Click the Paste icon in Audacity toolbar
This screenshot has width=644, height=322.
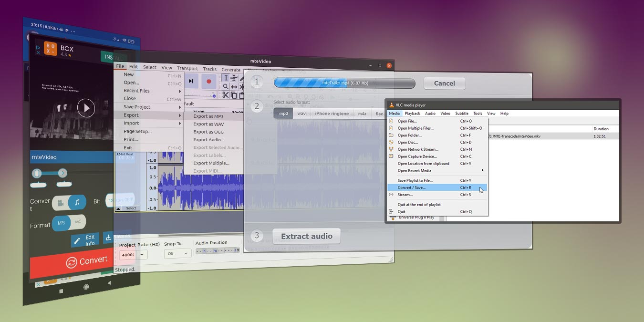[x=241, y=95]
